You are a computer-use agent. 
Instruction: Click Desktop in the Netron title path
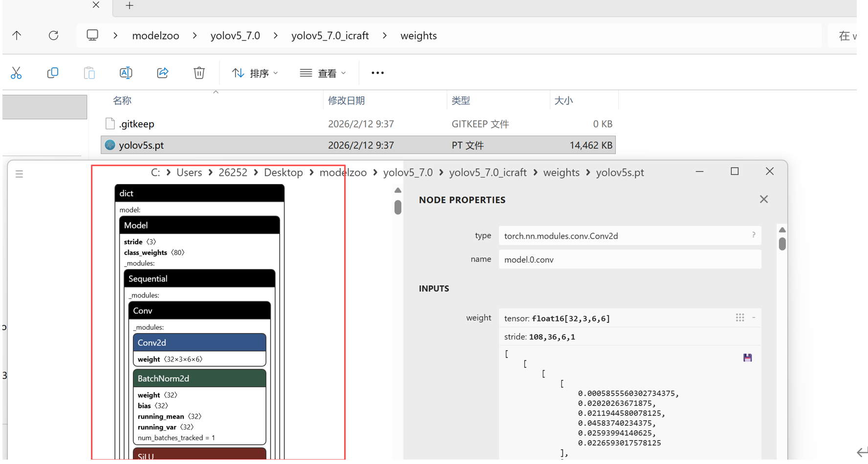(x=283, y=172)
